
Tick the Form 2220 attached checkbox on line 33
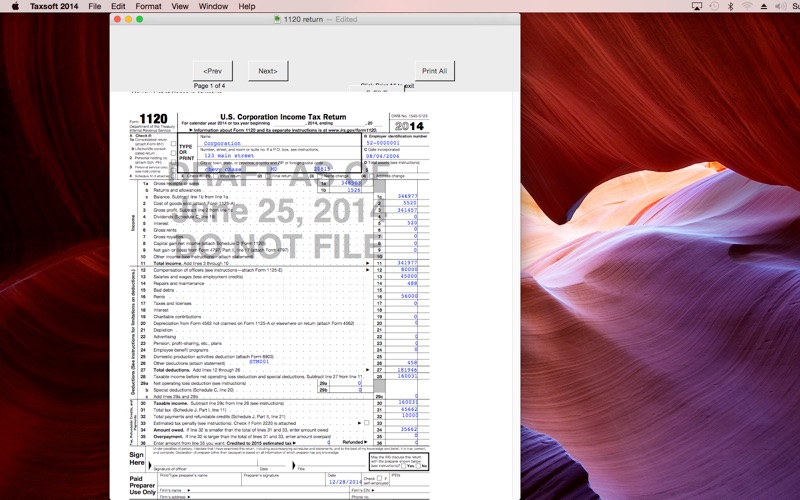[366, 422]
